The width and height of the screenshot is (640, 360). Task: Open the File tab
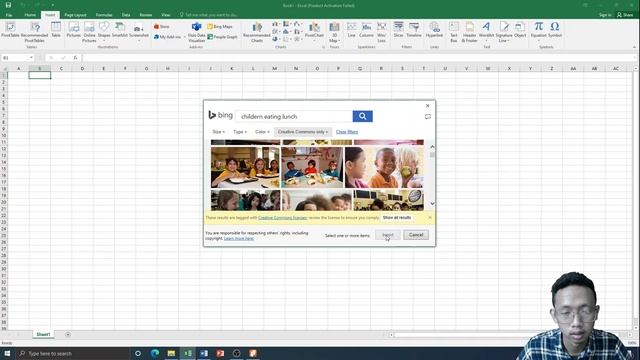[9, 15]
